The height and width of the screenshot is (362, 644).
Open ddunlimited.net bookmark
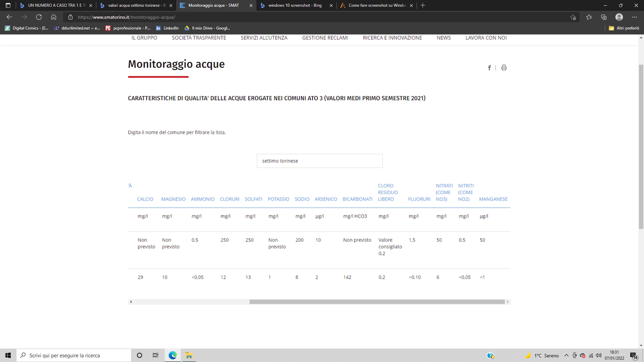click(x=77, y=28)
